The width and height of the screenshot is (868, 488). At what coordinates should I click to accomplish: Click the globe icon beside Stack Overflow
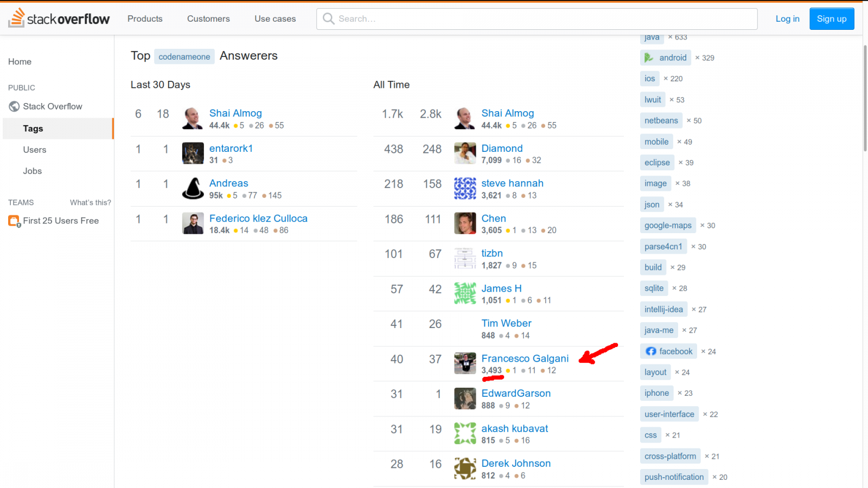coord(14,107)
